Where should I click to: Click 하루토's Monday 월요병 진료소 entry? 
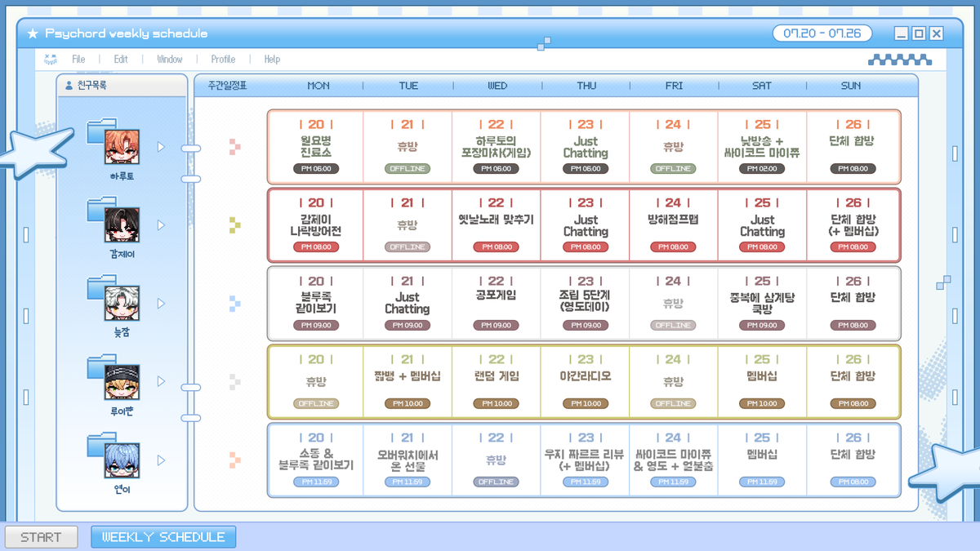click(316, 147)
